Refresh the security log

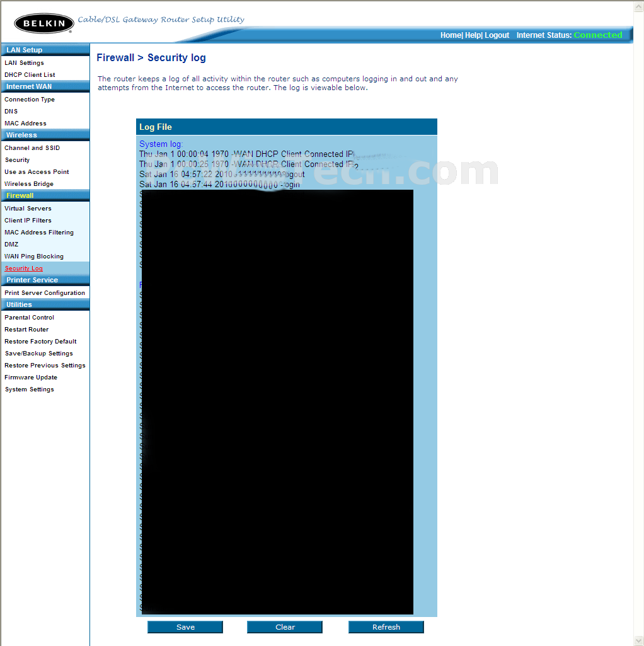tap(386, 627)
